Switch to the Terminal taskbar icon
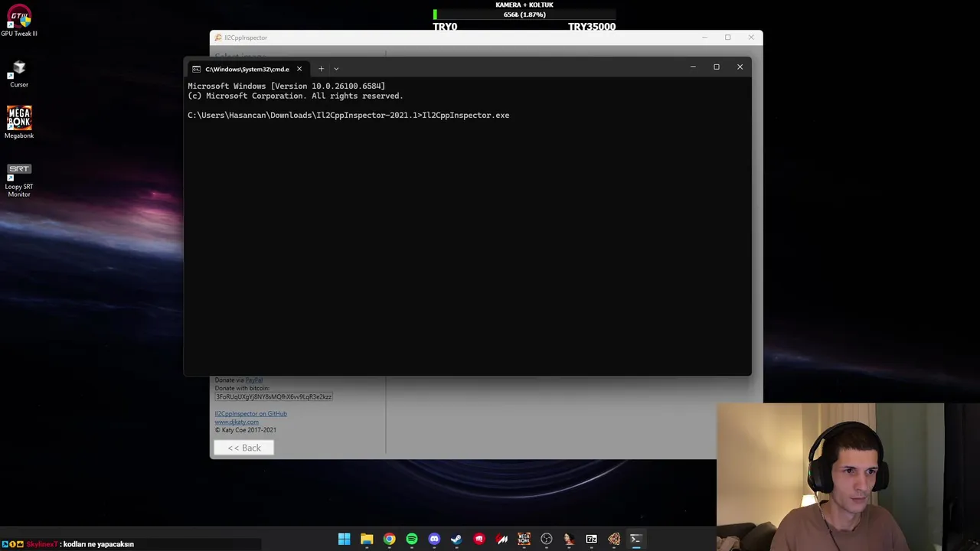980x551 pixels. pyautogui.click(x=635, y=539)
